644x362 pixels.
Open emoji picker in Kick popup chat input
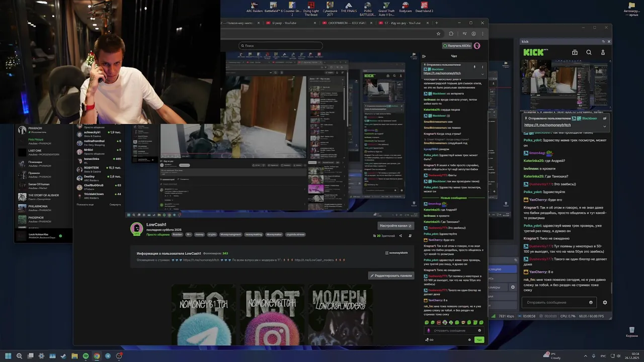pyautogui.click(x=591, y=303)
